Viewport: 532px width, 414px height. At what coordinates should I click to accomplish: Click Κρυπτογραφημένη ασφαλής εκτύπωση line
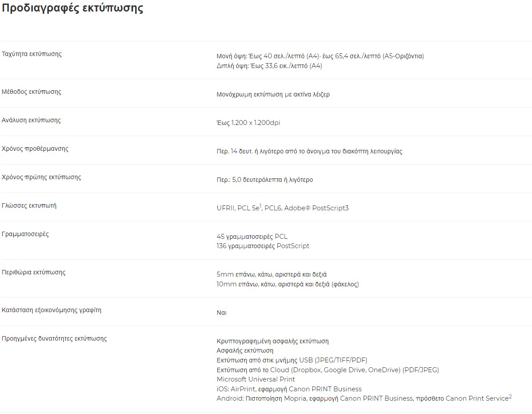pyautogui.click(x=272, y=342)
